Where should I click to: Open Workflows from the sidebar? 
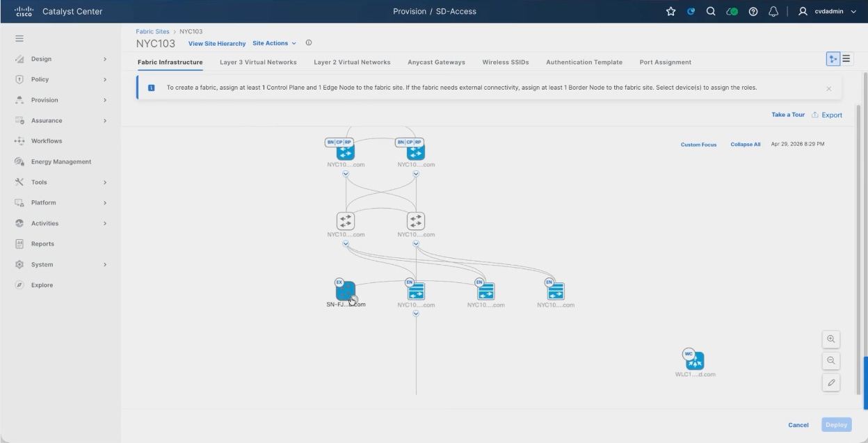(47, 141)
